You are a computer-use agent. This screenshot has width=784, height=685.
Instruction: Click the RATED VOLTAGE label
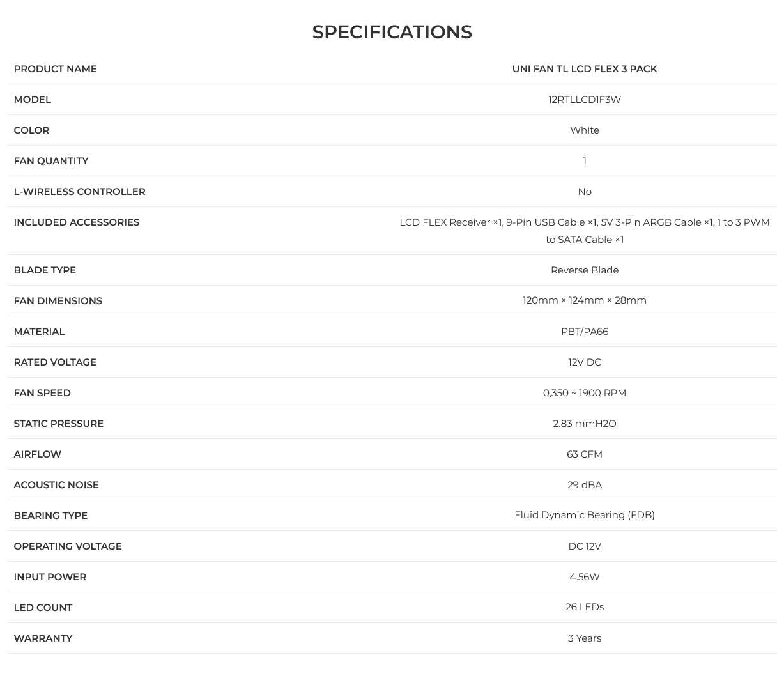pyautogui.click(x=55, y=362)
